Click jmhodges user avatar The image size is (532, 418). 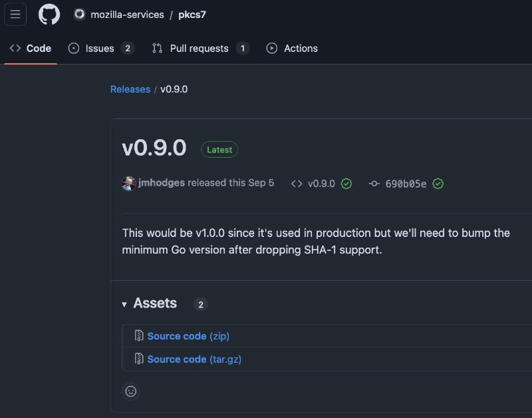(129, 184)
